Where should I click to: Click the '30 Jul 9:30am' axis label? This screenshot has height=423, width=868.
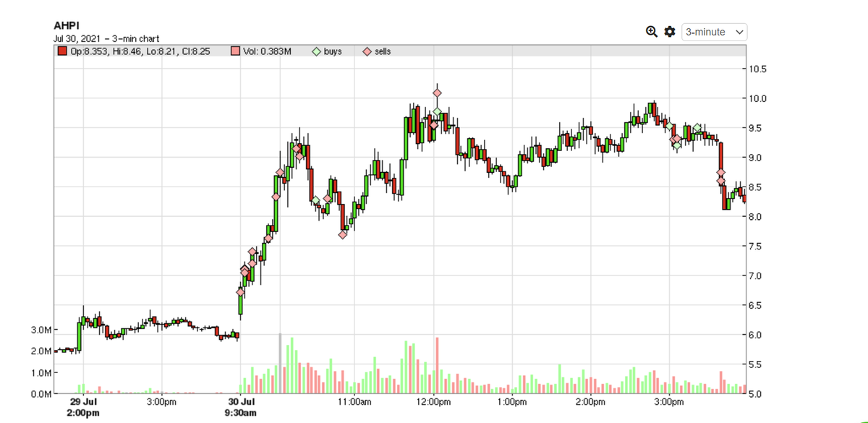click(x=240, y=406)
